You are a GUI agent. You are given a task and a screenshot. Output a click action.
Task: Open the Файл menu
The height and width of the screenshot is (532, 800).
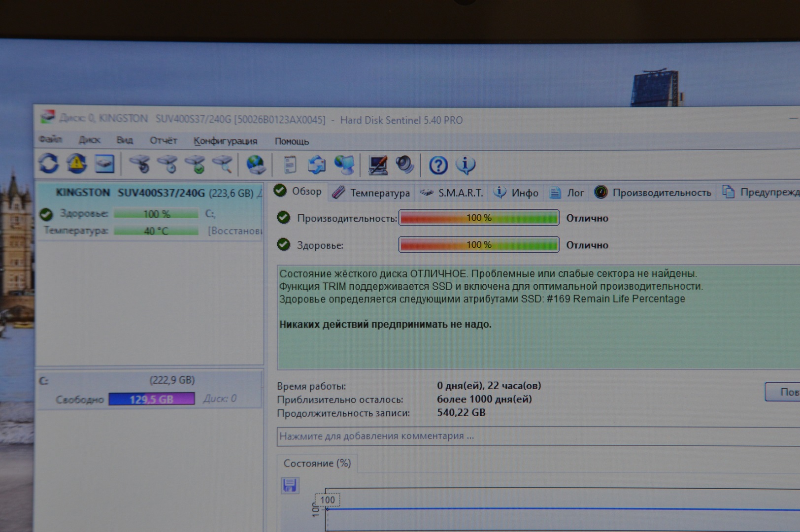50,140
